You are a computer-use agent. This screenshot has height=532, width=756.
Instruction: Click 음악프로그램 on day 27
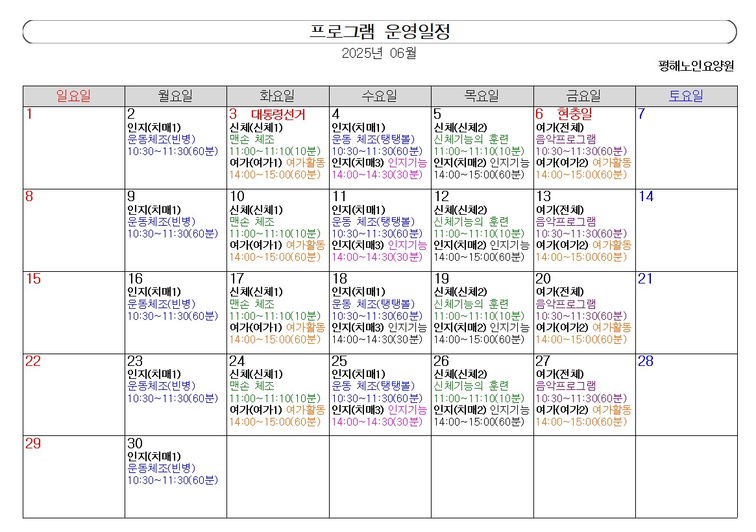[x=566, y=386]
